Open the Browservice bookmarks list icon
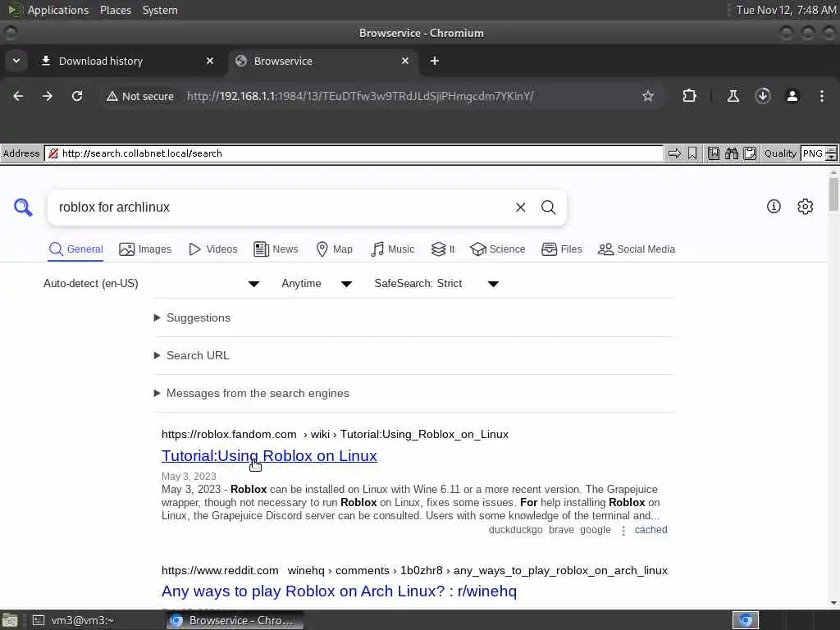 coord(714,153)
